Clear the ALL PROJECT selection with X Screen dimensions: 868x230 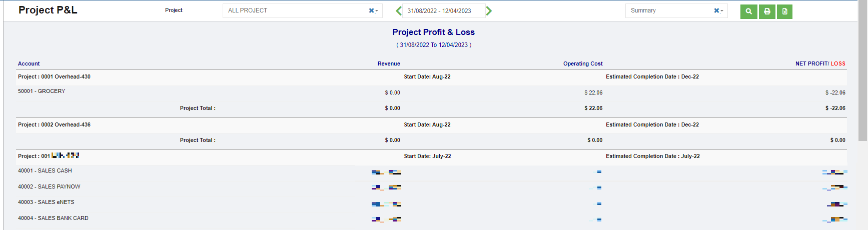coord(371,10)
